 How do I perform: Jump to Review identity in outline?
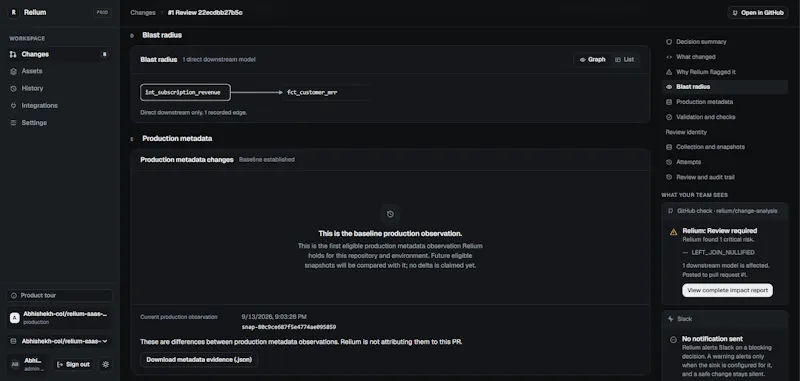coord(686,132)
